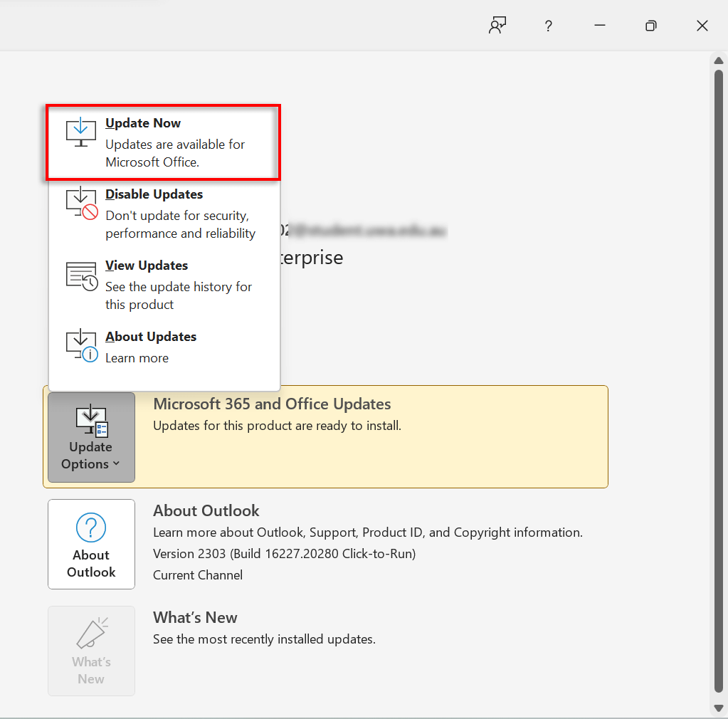The height and width of the screenshot is (719, 728).
Task: Click the Update Now download icon
Action: pos(81,133)
